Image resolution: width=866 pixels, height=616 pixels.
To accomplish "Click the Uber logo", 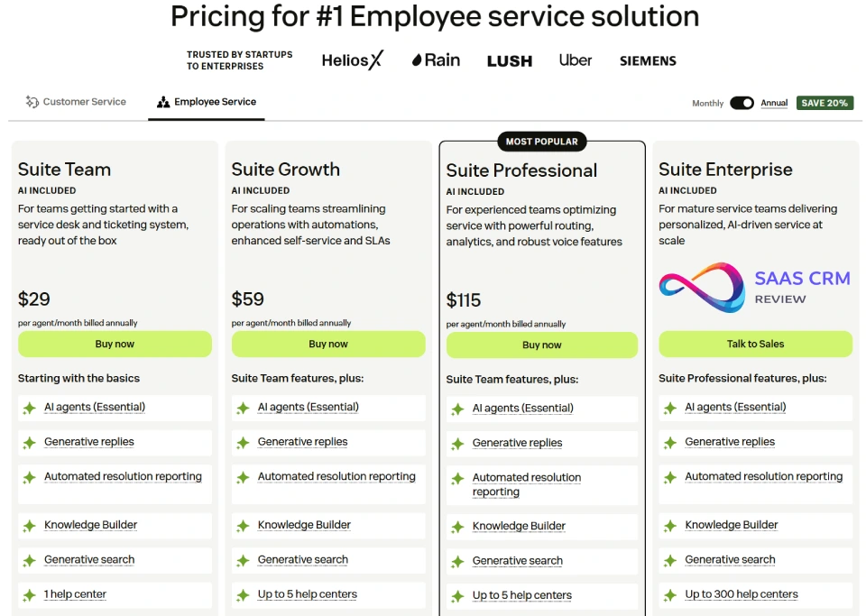I will pos(576,60).
